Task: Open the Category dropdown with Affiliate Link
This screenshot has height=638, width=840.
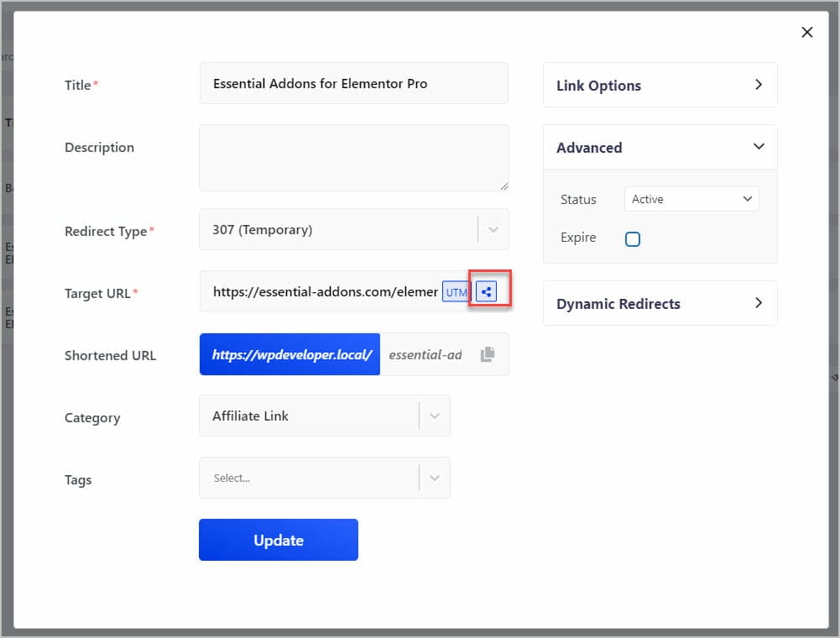Action: (x=325, y=416)
